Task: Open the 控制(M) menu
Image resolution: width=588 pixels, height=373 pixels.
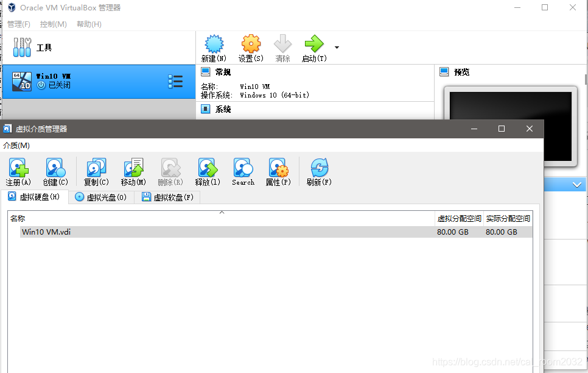Action: [x=53, y=24]
